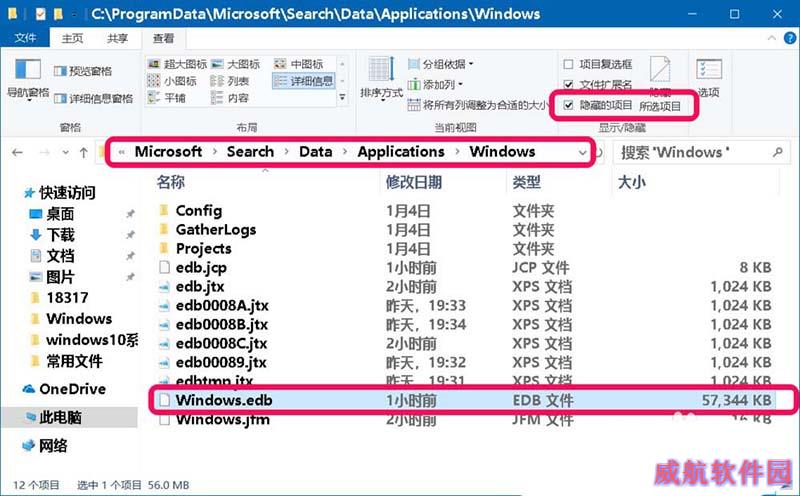Select Details (详细信息) layout view
This screenshot has height=496, width=800.
(x=307, y=81)
